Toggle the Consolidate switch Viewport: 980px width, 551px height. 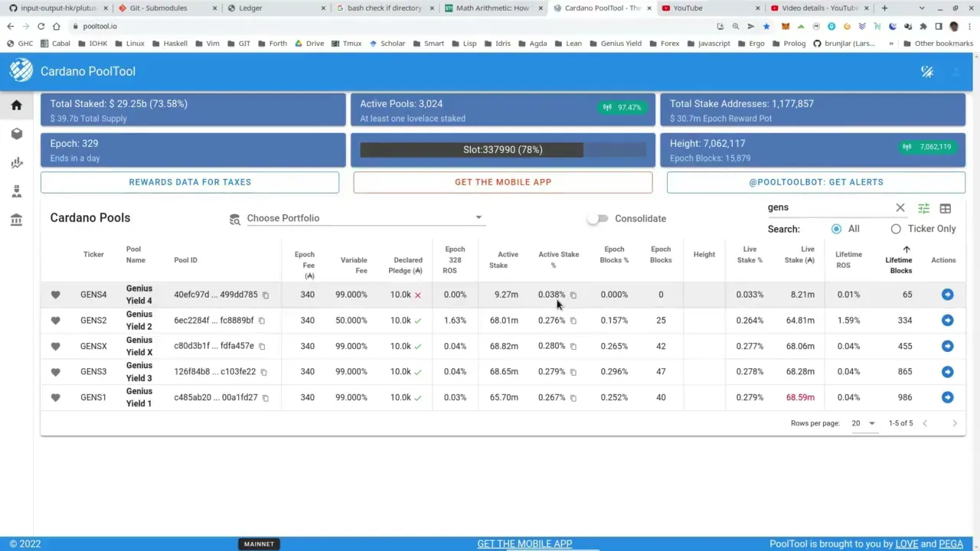click(598, 218)
